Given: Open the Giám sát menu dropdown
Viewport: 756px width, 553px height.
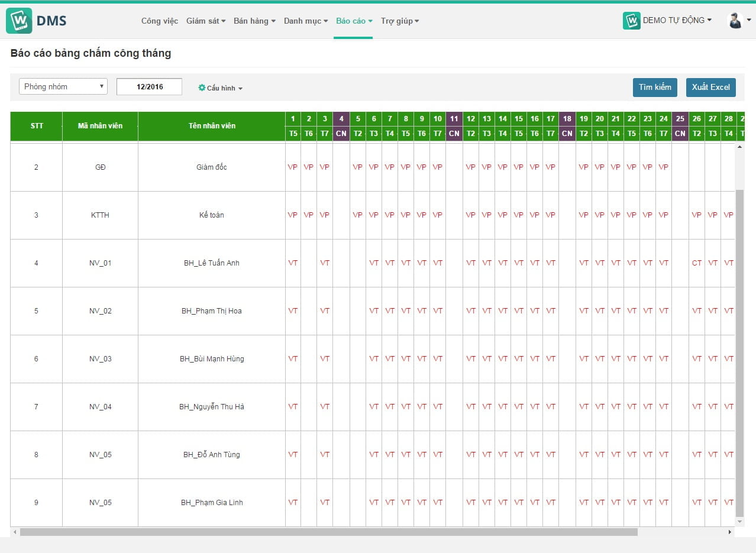Looking at the screenshot, I should click(206, 21).
